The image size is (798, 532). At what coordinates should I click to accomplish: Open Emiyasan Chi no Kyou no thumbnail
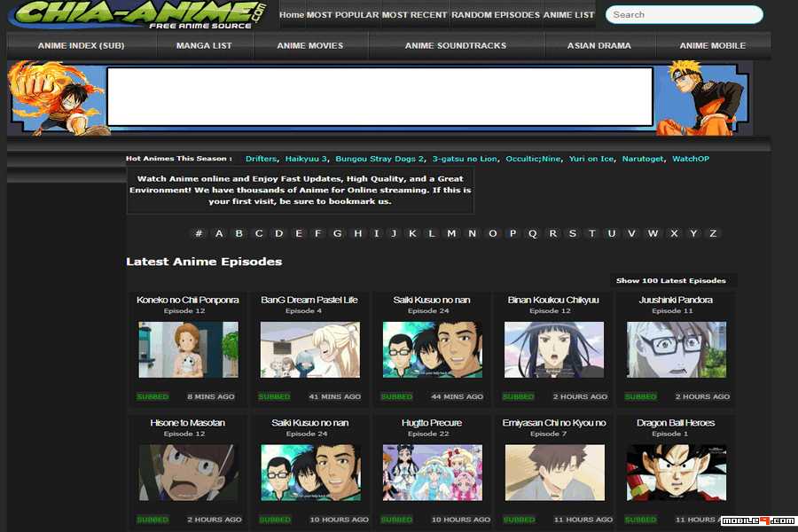pyautogui.click(x=555, y=473)
